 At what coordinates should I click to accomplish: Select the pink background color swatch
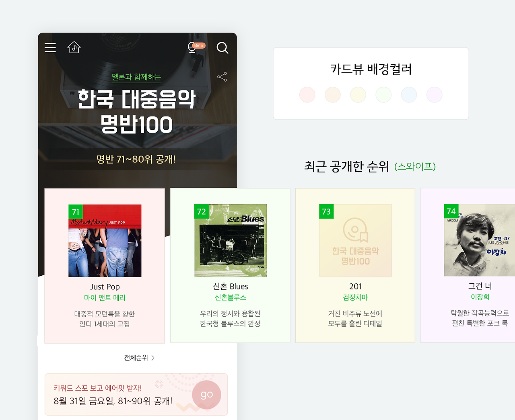[307, 95]
